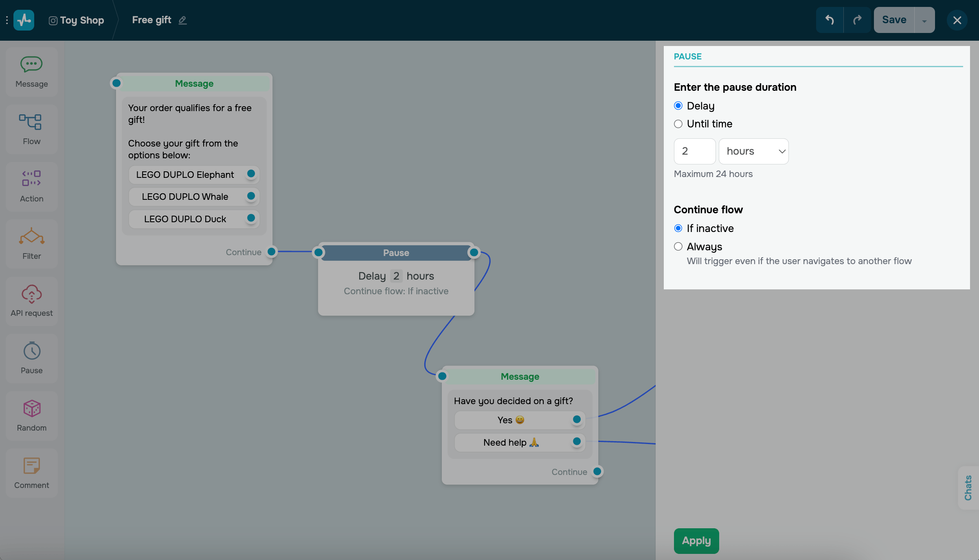979x560 pixels.
Task: Select the Message block icon in sidebar
Action: coord(31,64)
